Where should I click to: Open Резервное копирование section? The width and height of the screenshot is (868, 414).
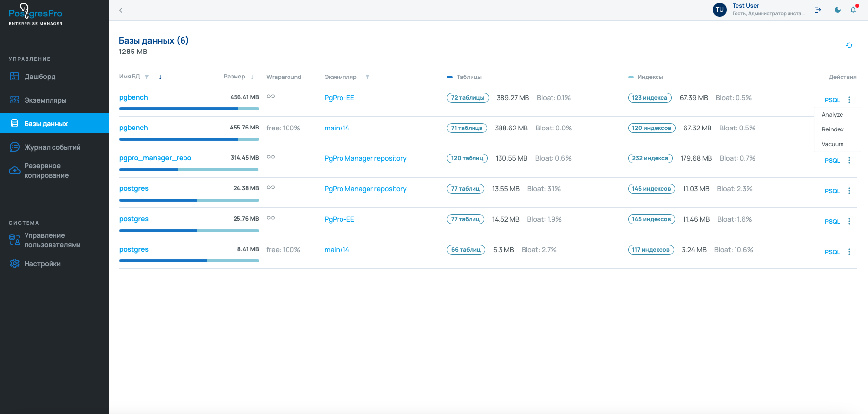click(x=47, y=171)
